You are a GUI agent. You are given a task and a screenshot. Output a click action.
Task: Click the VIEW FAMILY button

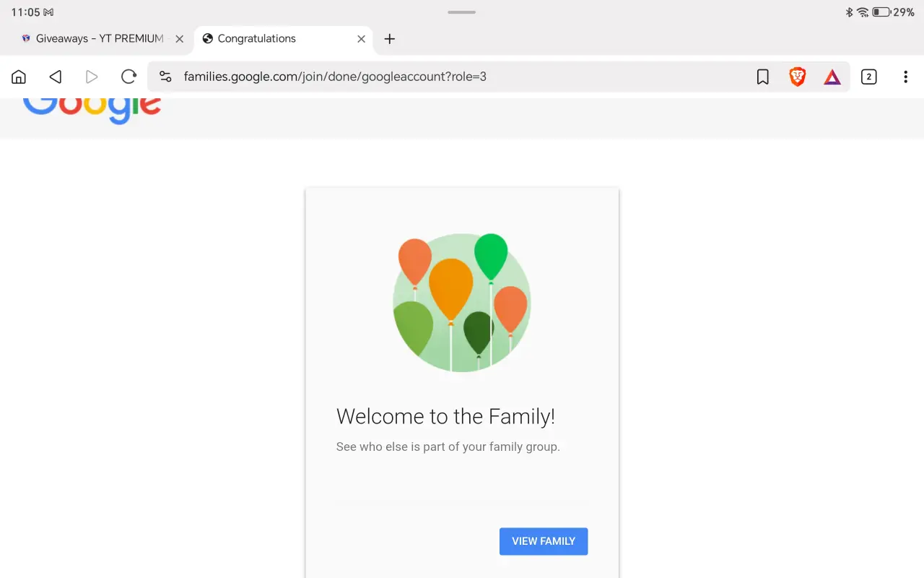click(544, 541)
